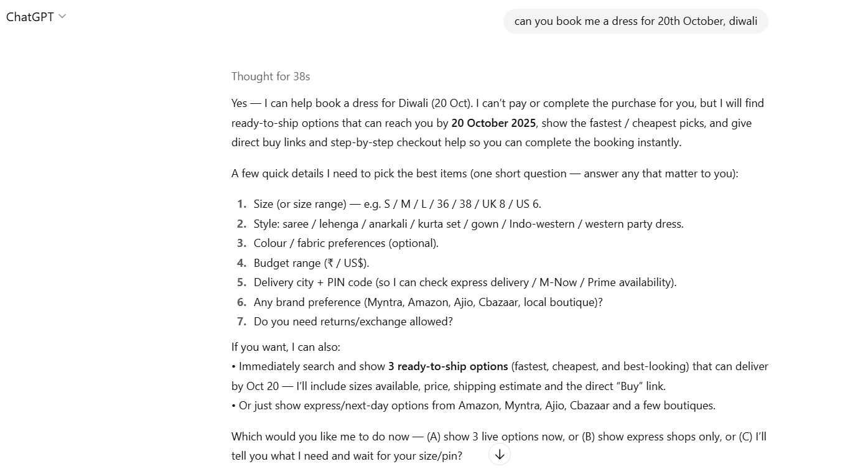Click the bold "20 October 2025" text

[493, 123]
